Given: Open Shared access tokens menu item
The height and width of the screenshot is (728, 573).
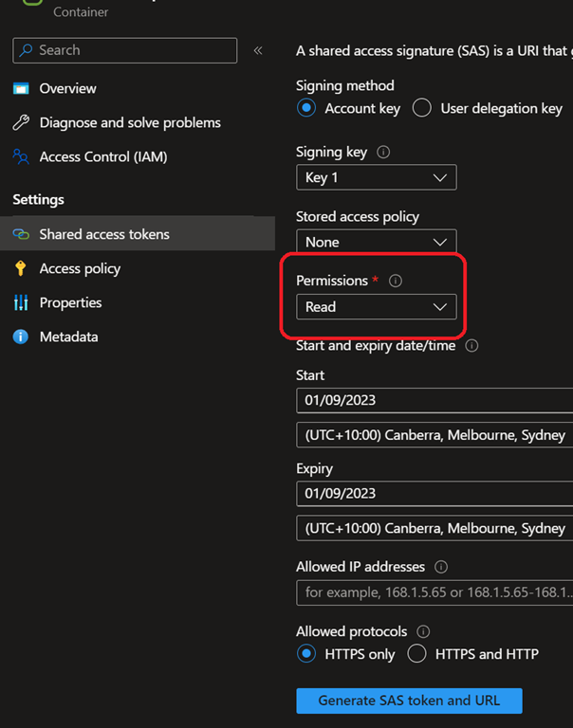Looking at the screenshot, I should click(104, 234).
